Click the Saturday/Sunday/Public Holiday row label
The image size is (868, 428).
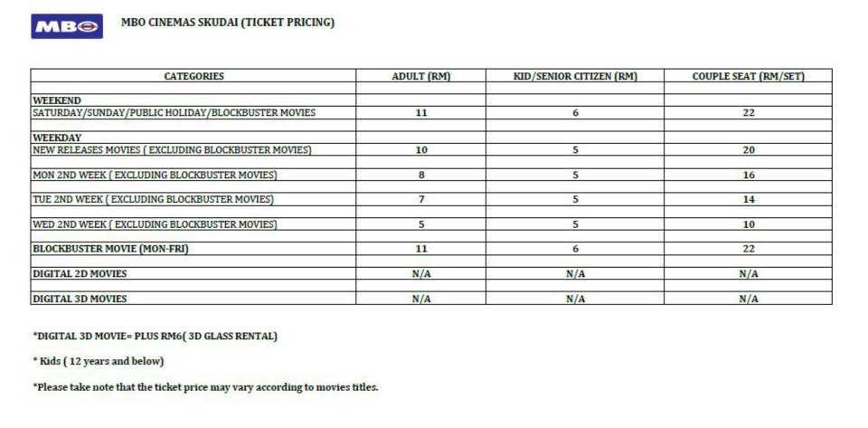point(174,113)
